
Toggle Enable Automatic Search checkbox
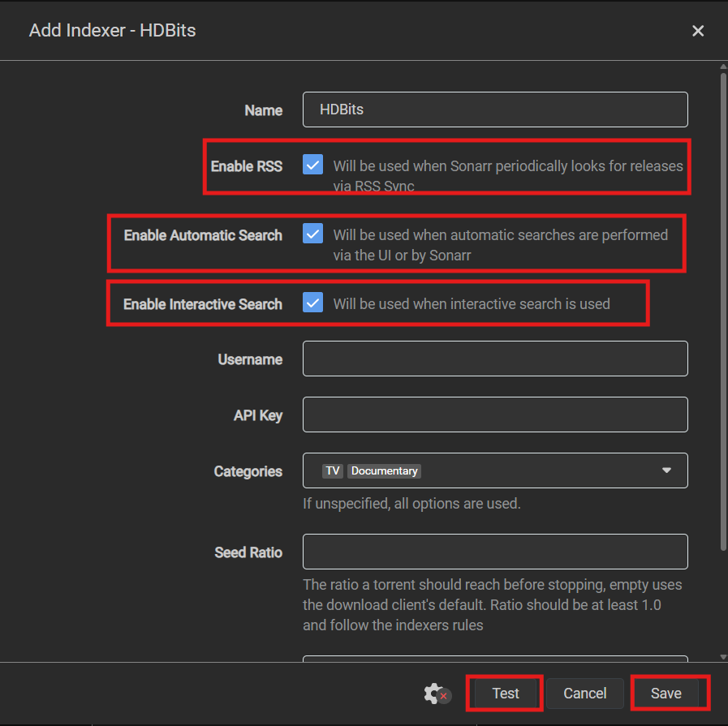(x=313, y=234)
